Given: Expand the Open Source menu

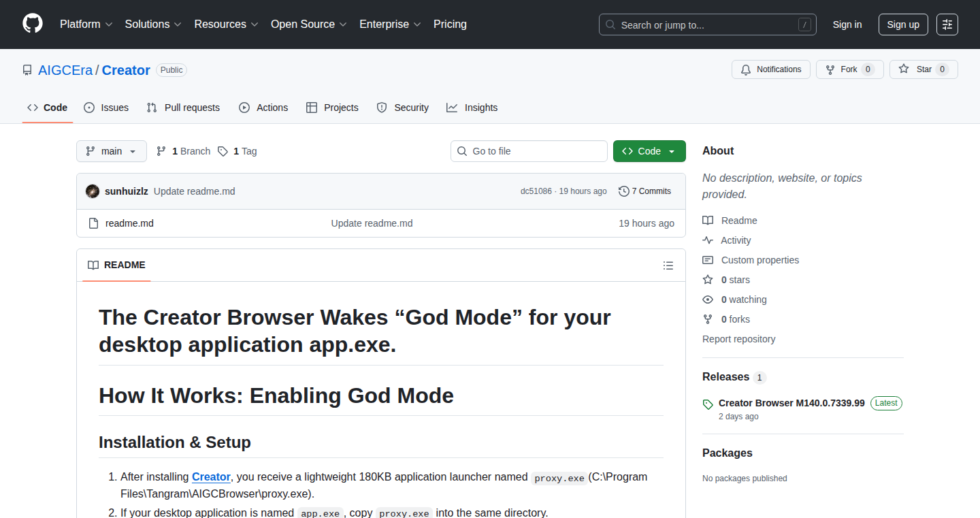Looking at the screenshot, I should [x=309, y=25].
